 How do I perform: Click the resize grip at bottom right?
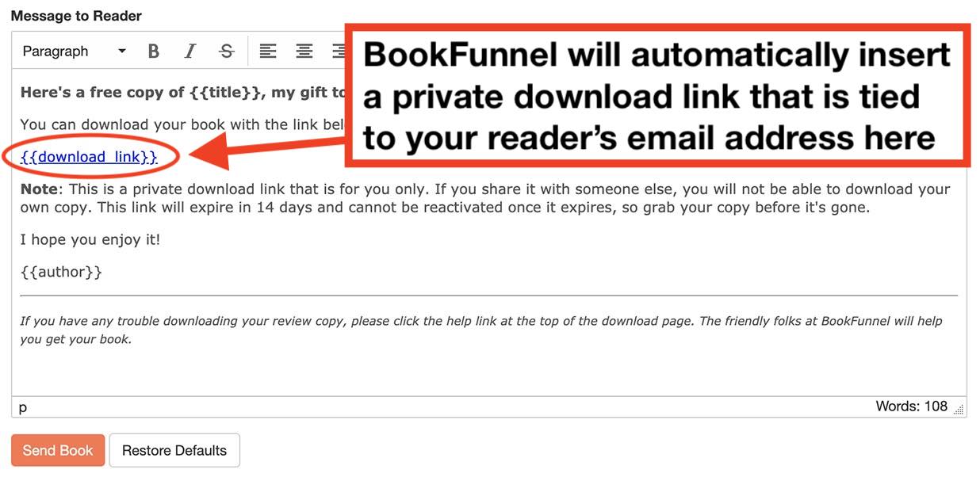click(959, 409)
